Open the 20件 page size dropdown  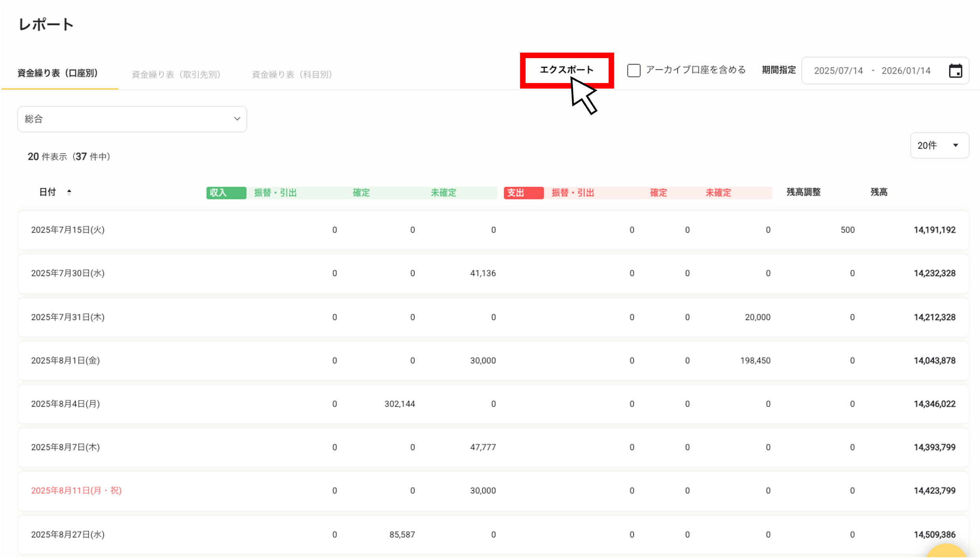939,146
